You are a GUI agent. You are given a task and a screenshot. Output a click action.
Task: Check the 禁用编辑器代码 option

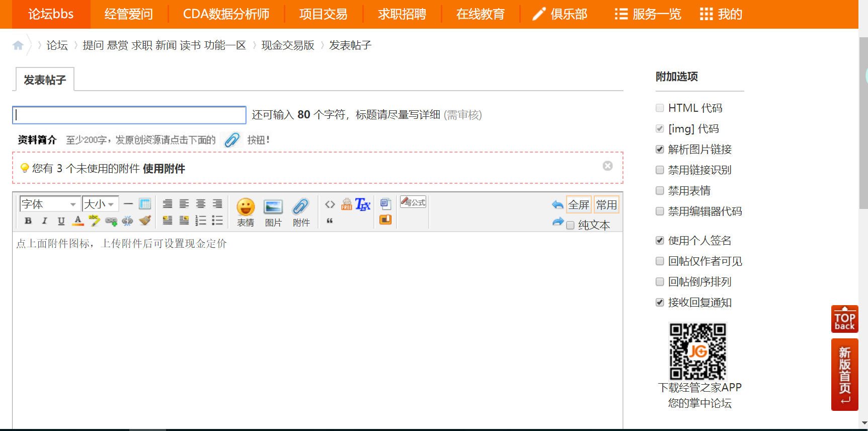tap(660, 211)
